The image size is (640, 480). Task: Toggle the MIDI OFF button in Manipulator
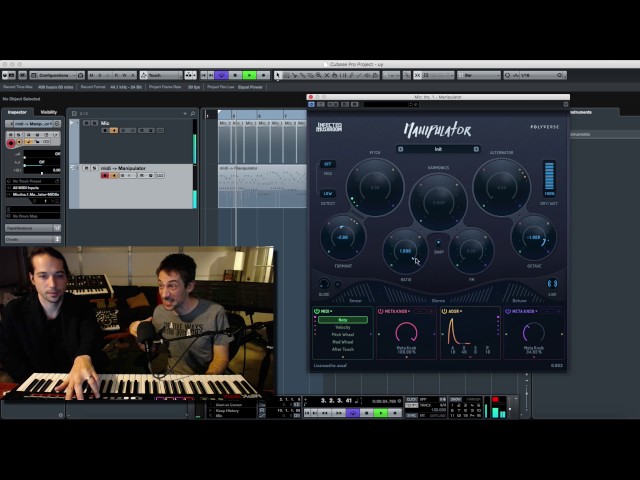(x=327, y=164)
